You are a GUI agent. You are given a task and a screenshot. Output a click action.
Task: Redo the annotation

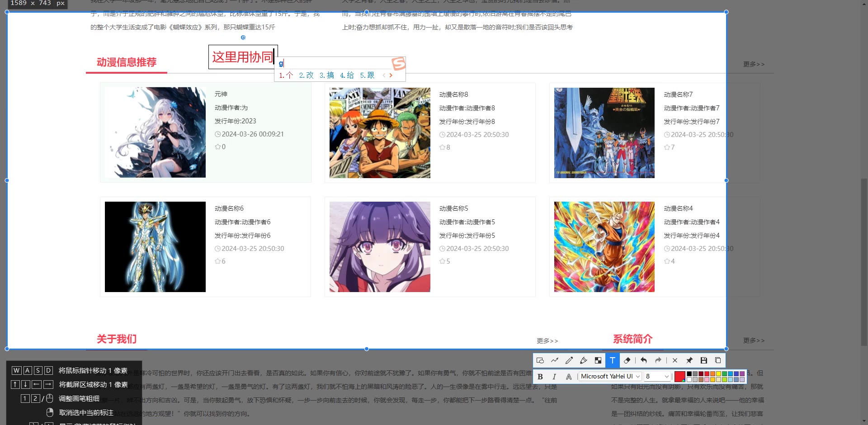(x=658, y=360)
